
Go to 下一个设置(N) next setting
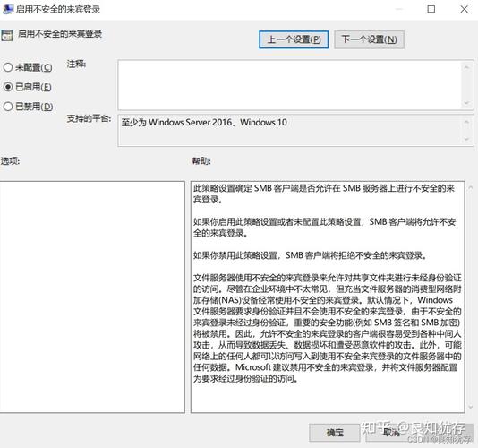(x=369, y=39)
